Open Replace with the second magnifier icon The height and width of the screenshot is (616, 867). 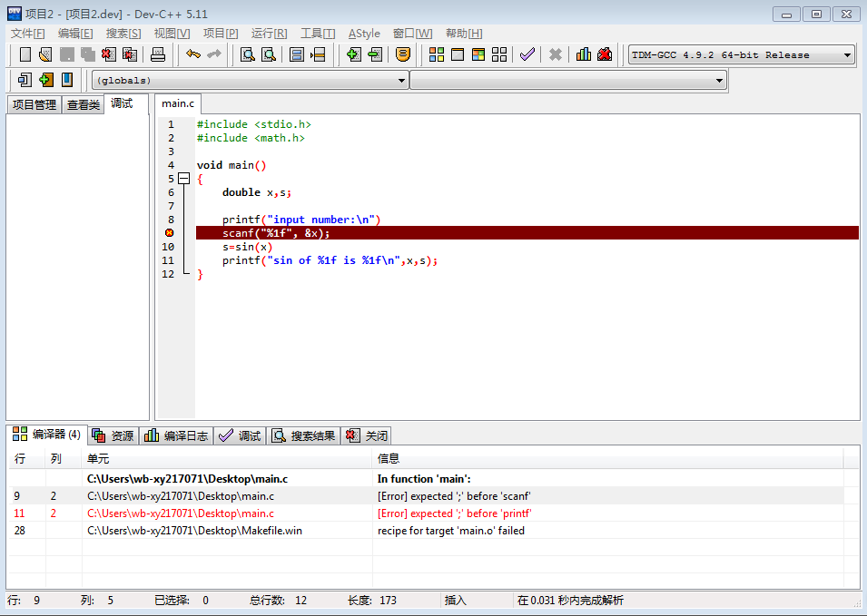click(269, 54)
